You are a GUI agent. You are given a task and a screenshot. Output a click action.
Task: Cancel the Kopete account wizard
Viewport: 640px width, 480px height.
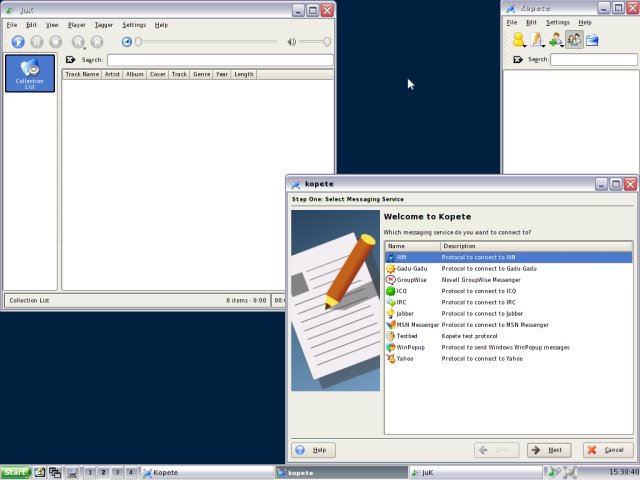(x=607, y=450)
